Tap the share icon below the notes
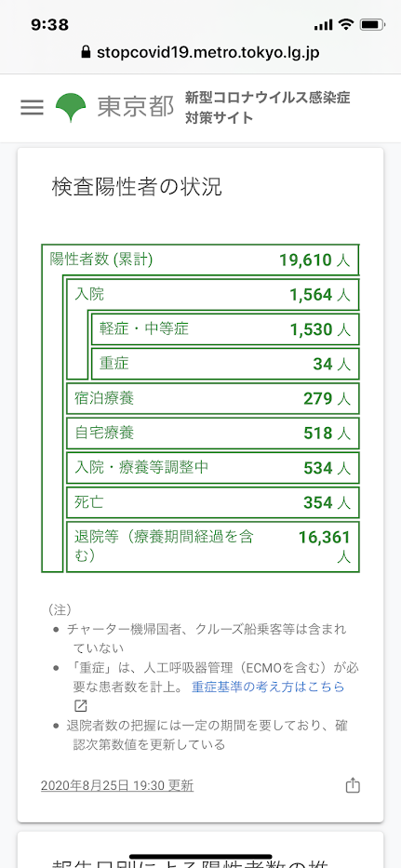The image size is (401, 868). click(353, 785)
